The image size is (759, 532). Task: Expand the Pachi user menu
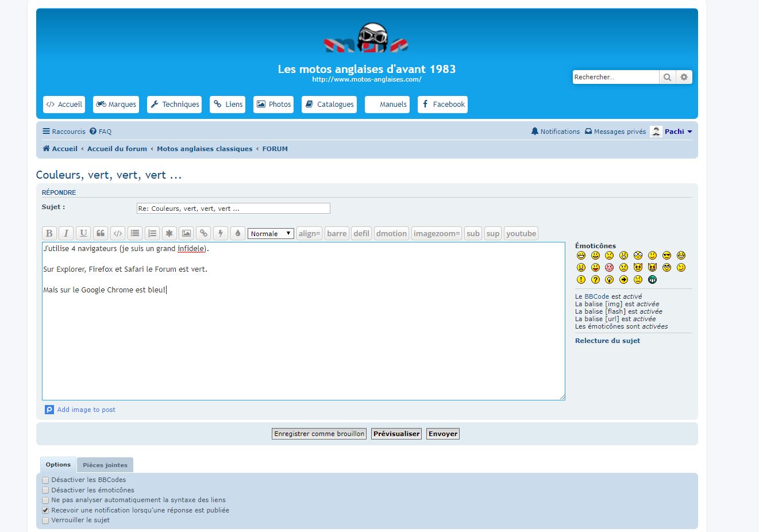[671, 132]
